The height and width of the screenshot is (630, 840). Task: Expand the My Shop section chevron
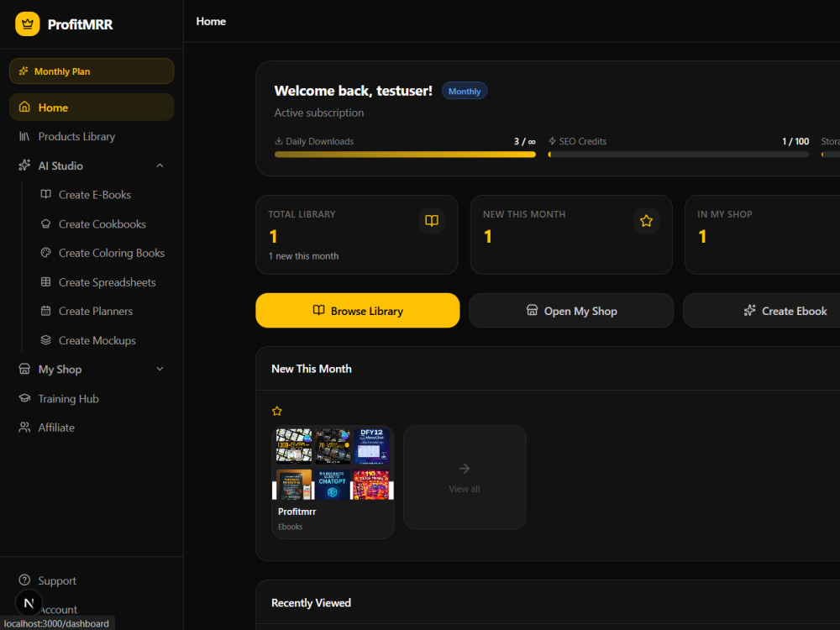coord(160,369)
